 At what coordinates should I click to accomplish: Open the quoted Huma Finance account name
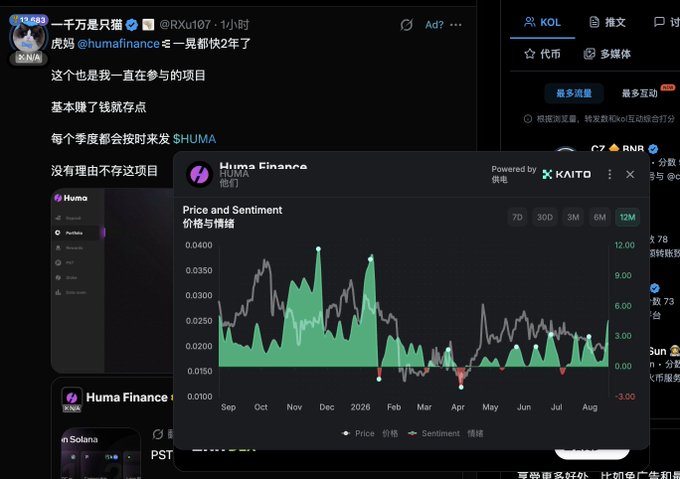(127, 397)
